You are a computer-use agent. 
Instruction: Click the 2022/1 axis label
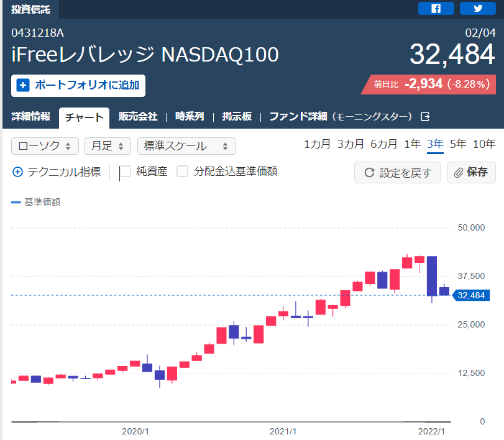point(431,431)
